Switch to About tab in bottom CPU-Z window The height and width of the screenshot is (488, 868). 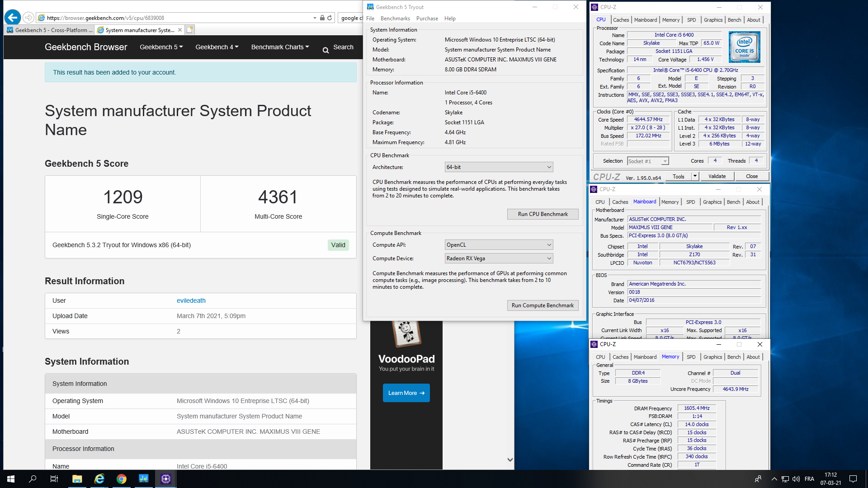[x=753, y=357]
